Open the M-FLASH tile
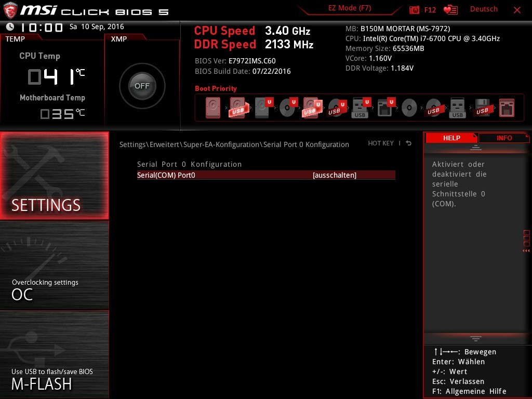Screen dimensions: 532x399 (x=55, y=354)
